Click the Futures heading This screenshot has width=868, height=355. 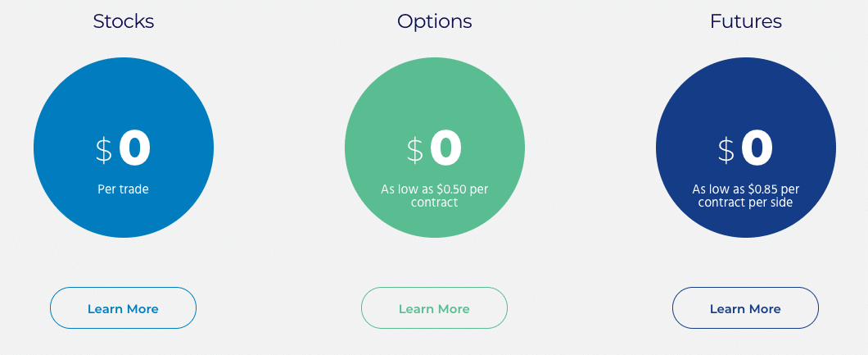[746, 21]
